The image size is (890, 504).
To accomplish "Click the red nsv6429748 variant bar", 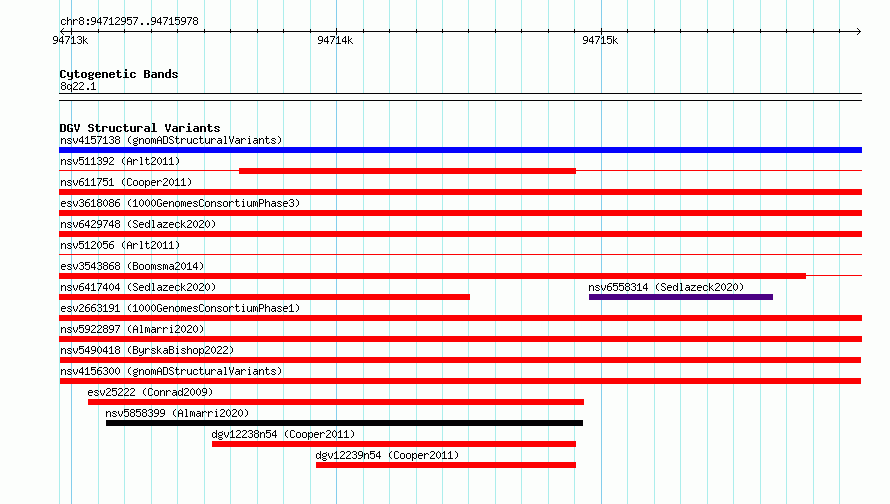I will click(x=460, y=234).
